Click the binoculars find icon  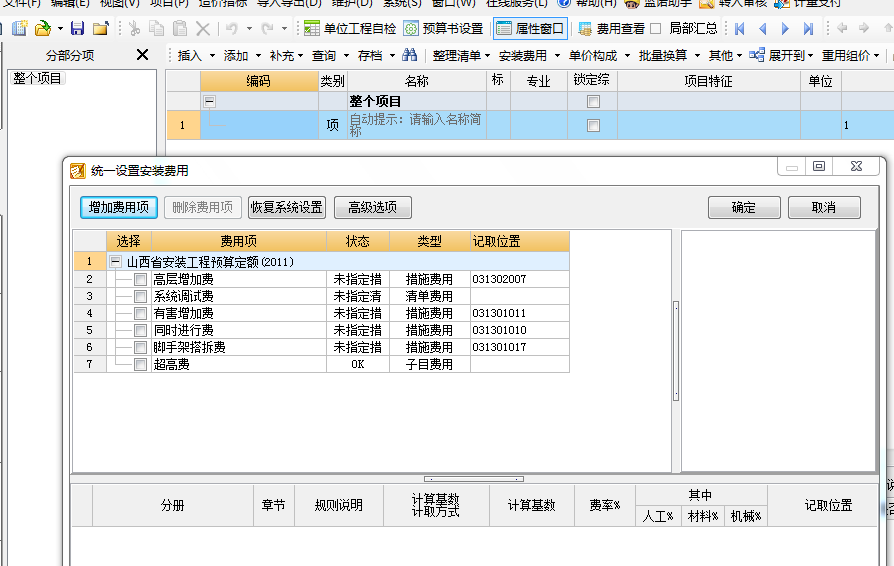(x=409, y=55)
